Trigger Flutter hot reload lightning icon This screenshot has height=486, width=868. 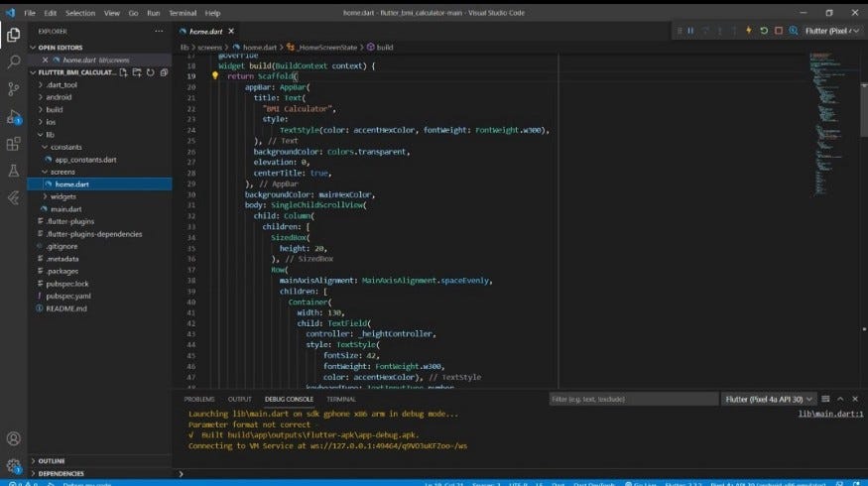coord(749,31)
